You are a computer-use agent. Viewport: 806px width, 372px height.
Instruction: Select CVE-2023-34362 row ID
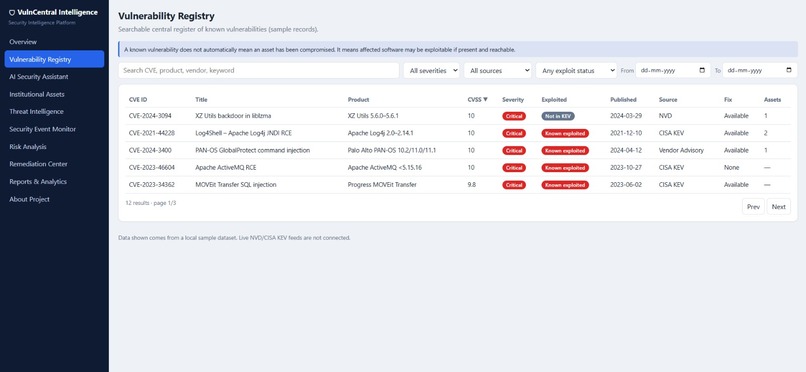point(152,185)
